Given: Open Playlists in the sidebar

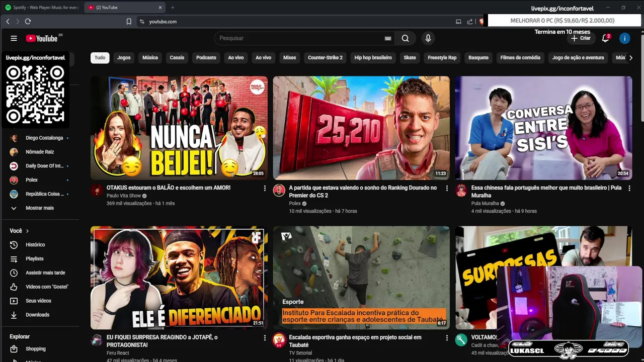Looking at the screenshot, I should click(x=35, y=258).
